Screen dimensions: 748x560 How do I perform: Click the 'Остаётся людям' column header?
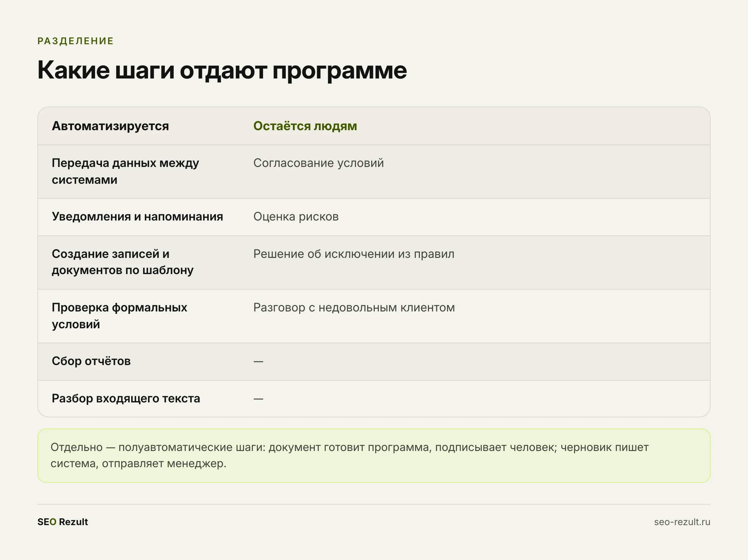point(305,126)
